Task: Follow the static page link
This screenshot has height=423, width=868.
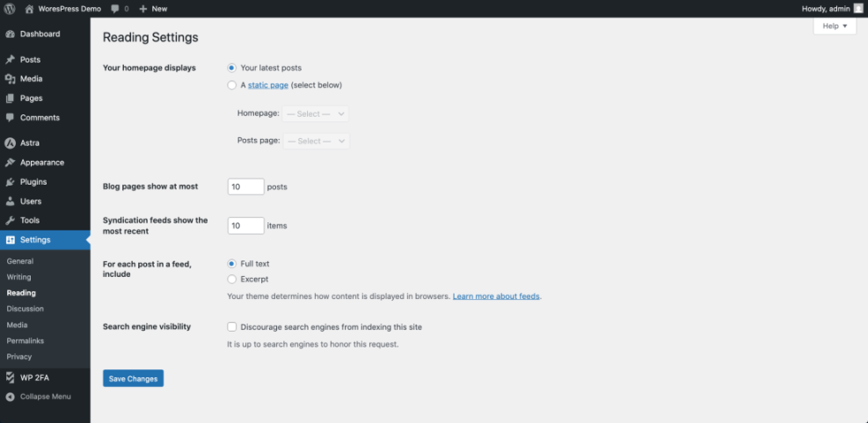Action: pyautogui.click(x=268, y=85)
